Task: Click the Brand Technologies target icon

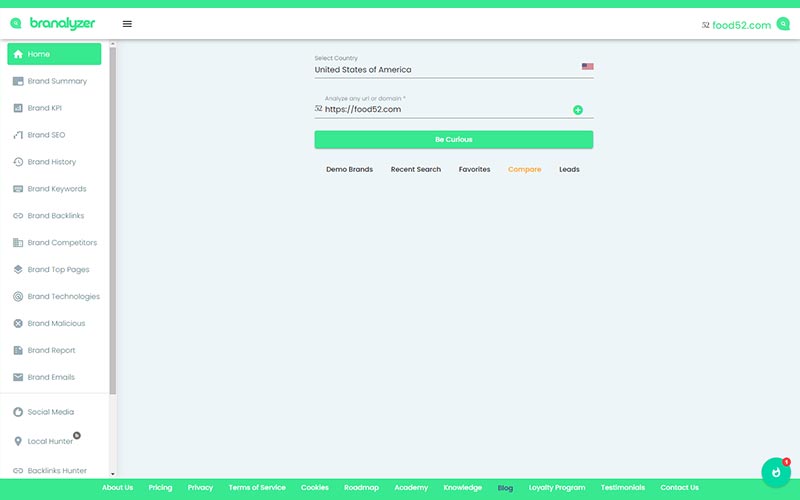Action: pos(18,296)
